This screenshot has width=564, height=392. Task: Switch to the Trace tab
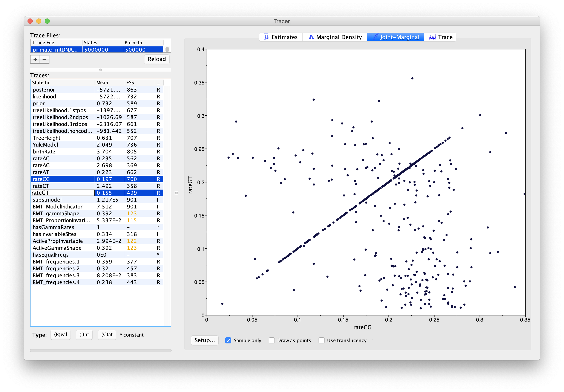point(440,37)
